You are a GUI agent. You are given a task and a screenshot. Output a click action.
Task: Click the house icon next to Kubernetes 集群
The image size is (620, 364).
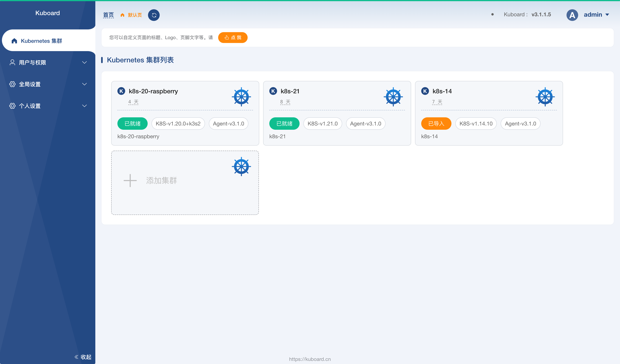click(x=14, y=41)
